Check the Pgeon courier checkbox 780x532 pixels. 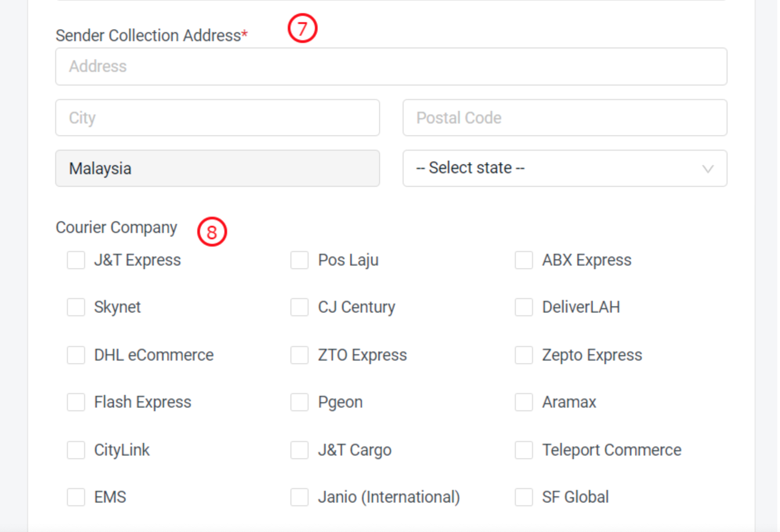coord(300,402)
